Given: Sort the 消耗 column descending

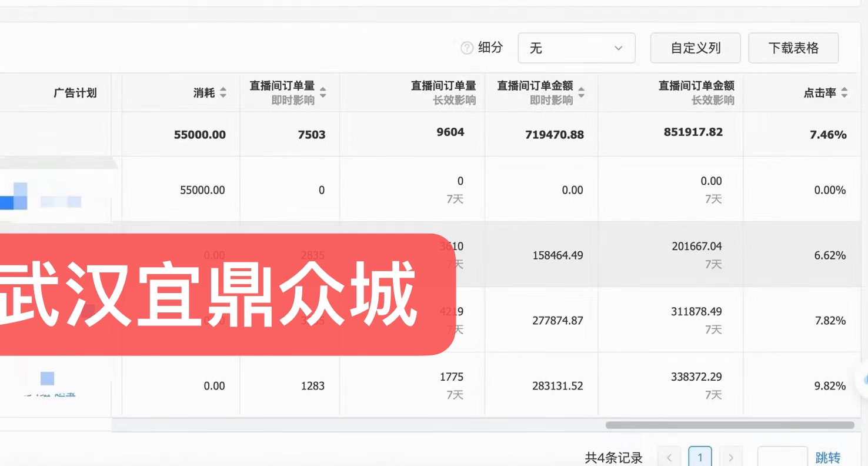Looking at the screenshot, I should [x=223, y=96].
